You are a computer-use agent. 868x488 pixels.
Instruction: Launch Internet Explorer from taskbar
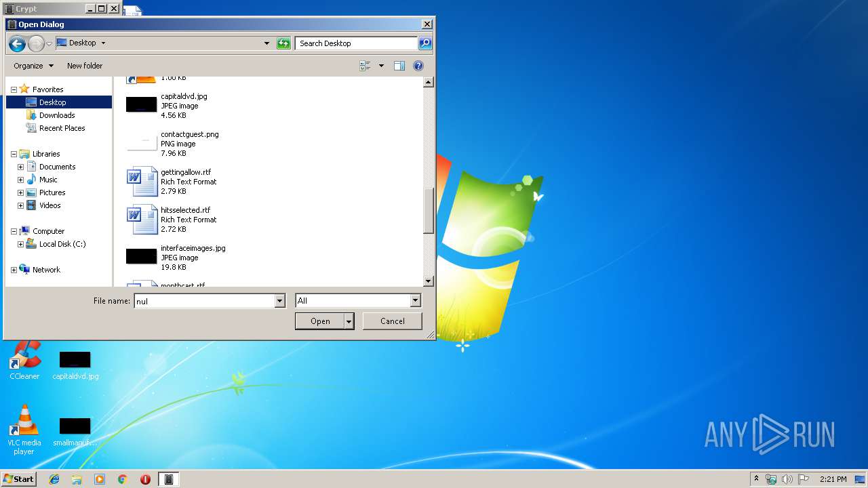pos(54,479)
